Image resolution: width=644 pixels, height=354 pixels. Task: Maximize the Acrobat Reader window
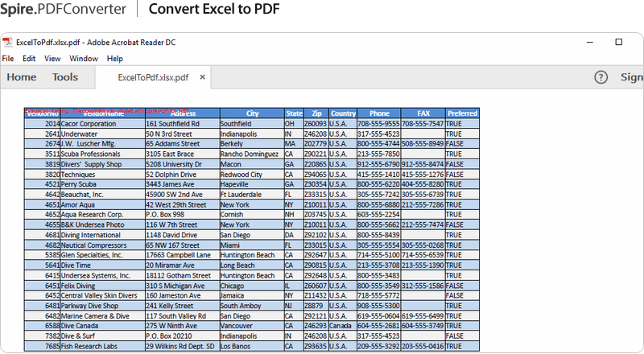(618, 42)
